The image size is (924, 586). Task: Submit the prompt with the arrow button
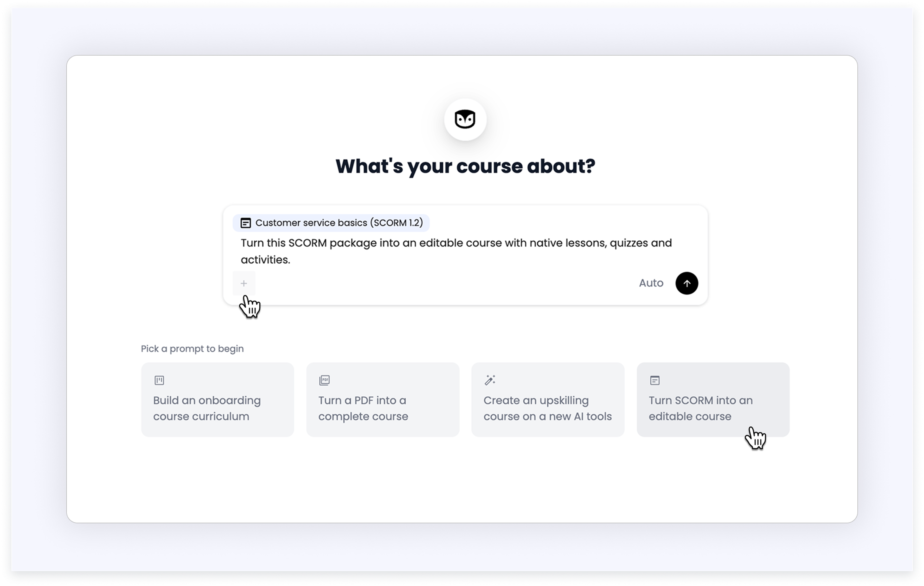(687, 283)
